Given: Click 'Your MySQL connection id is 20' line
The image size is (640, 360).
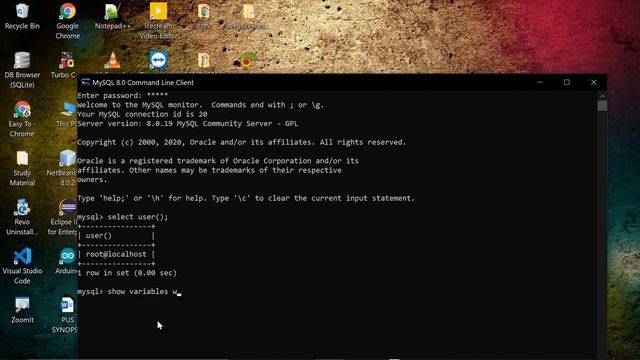Looking at the screenshot, I should click(142, 114).
